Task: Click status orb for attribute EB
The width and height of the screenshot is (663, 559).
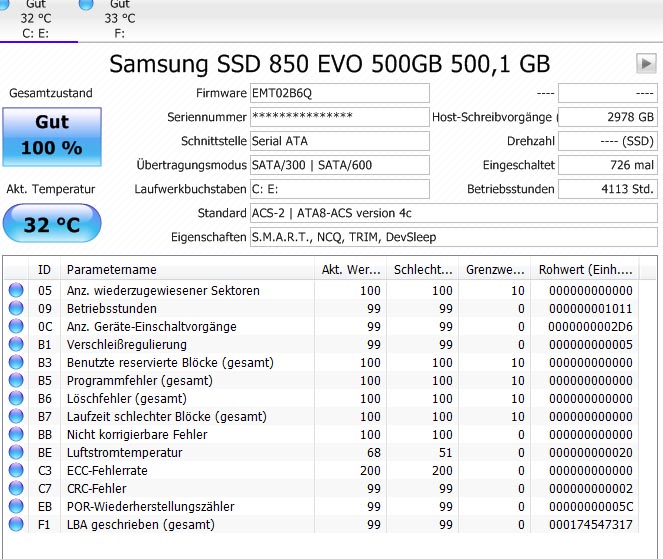Action: tap(16, 507)
